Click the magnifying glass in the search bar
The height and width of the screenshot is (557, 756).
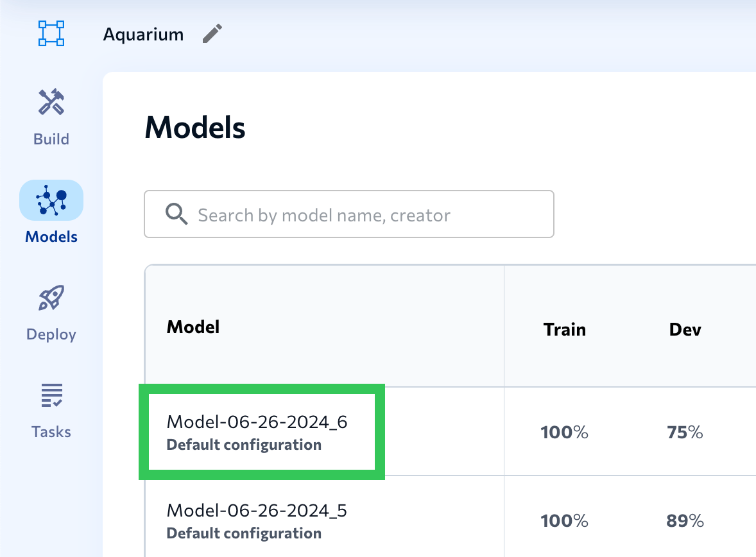coord(176,214)
